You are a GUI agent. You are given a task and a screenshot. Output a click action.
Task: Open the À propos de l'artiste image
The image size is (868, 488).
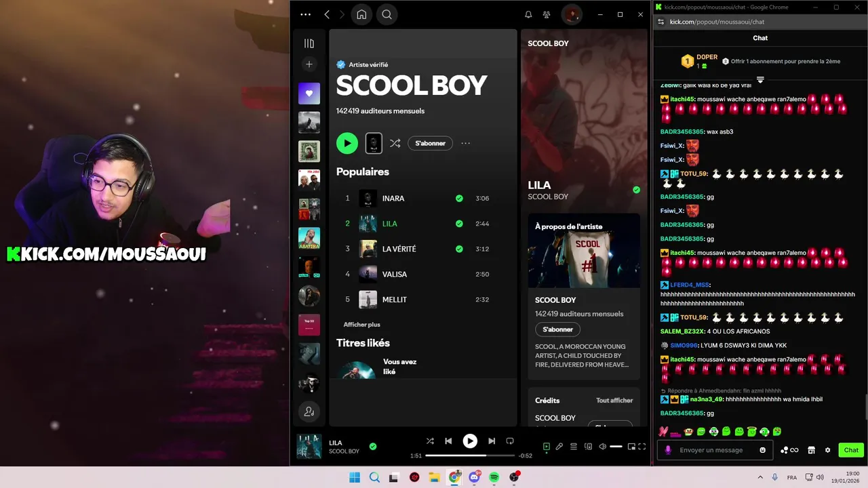[584, 251]
